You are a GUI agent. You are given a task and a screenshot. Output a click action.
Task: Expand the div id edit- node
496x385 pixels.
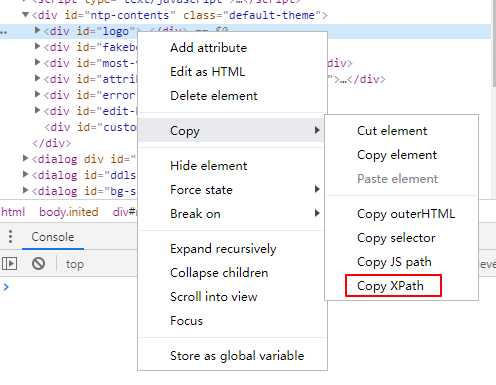pos(37,110)
